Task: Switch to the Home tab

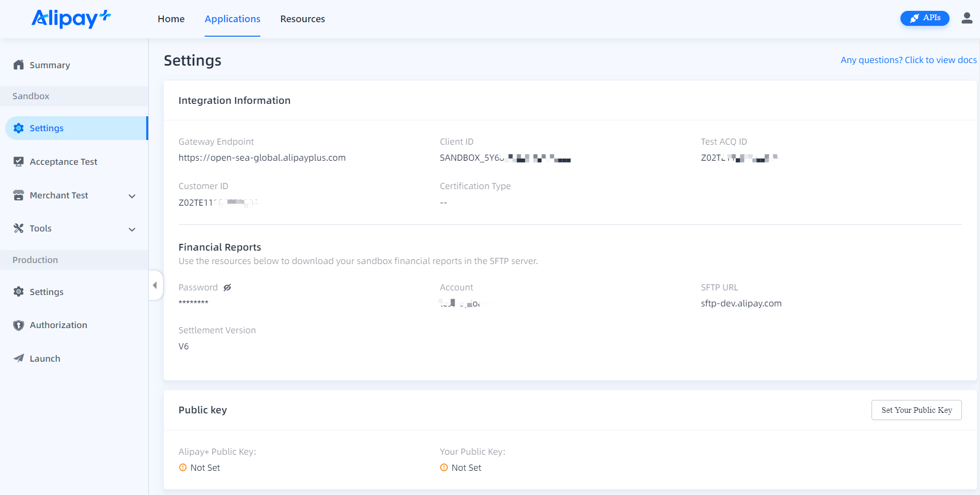Action: coord(171,19)
